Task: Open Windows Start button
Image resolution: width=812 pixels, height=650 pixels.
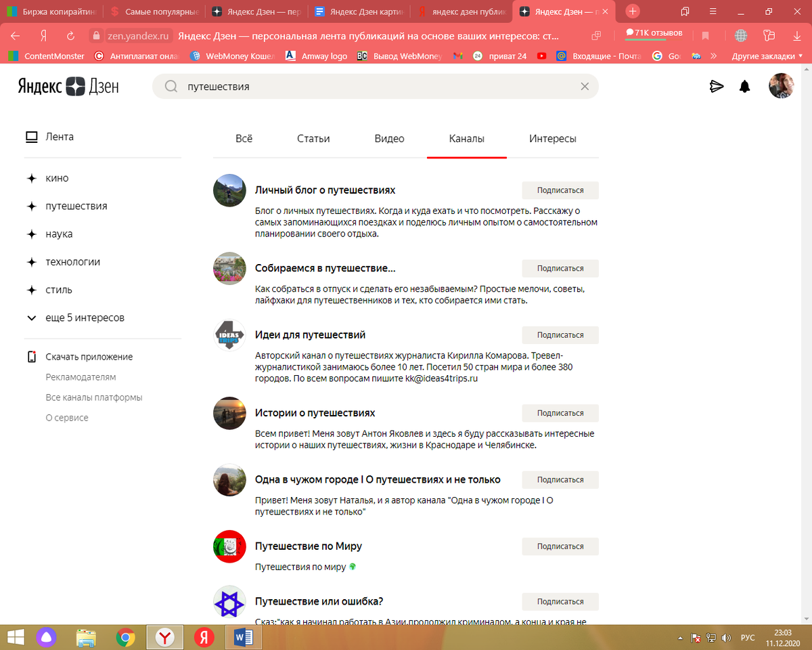Action: pos(15,637)
